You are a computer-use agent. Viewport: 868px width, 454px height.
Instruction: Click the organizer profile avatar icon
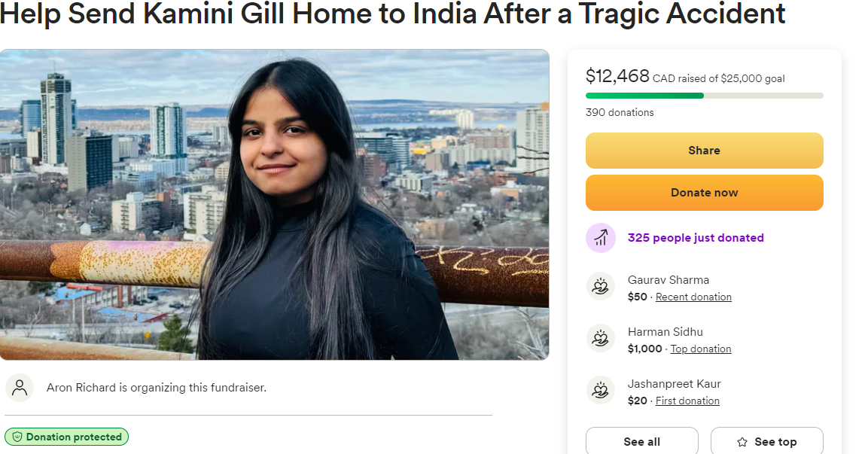pyautogui.click(x=20, y=388)
